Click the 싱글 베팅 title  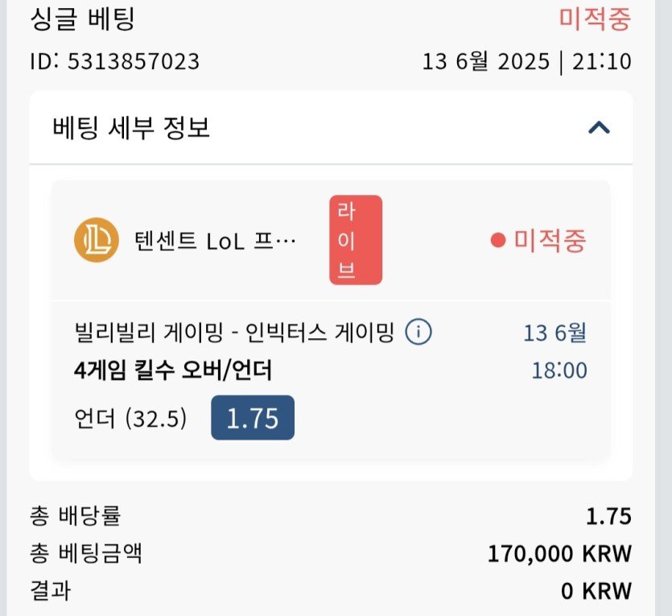tap(81, 19)
